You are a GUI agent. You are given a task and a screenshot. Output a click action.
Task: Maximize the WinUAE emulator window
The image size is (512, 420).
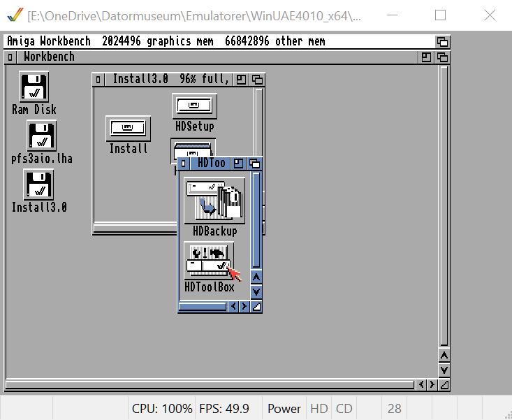click(x=441, y=15)
